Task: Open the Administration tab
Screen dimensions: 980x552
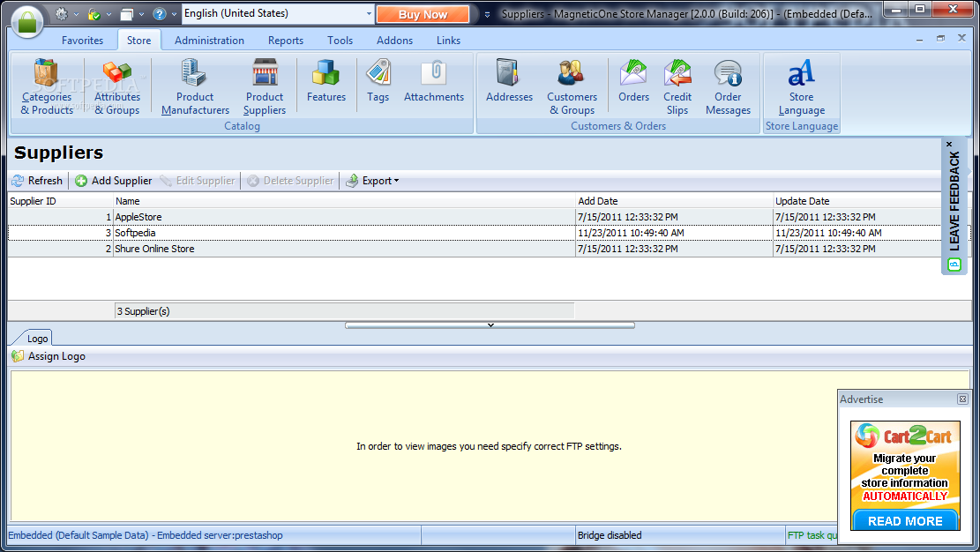Action: (x=209, y=40)
